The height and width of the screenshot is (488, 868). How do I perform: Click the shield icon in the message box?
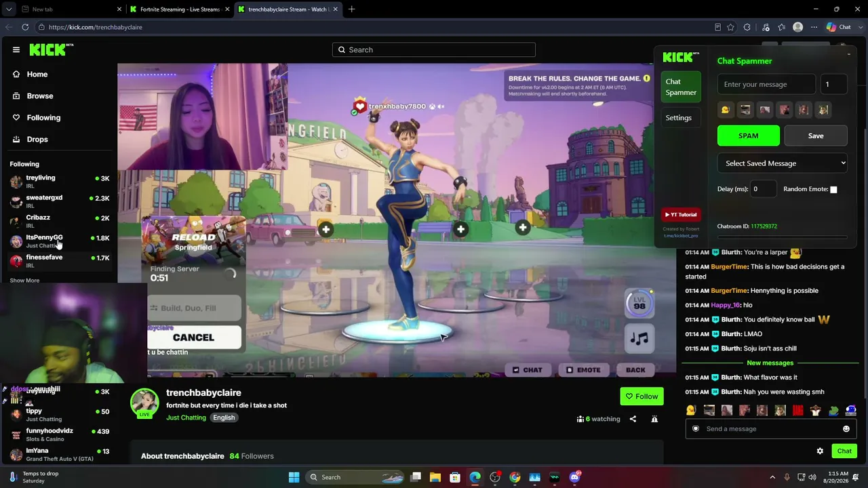tap(696, 428)
